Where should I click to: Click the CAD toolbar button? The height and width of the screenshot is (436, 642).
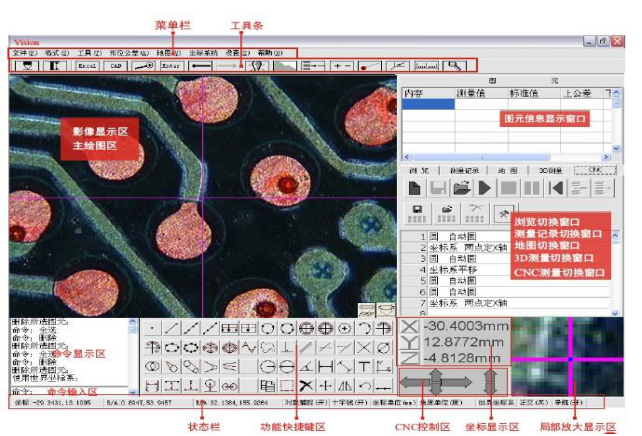[116, 66]
